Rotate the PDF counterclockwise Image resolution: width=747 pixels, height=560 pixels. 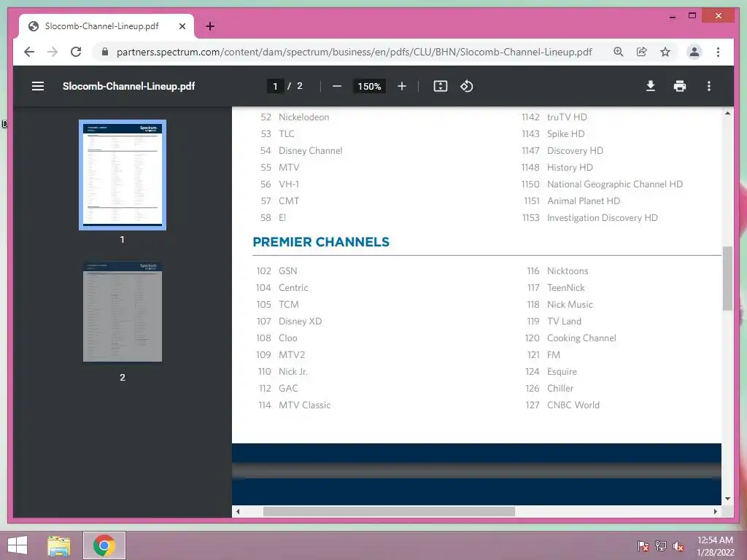click(x=466, y=86)
